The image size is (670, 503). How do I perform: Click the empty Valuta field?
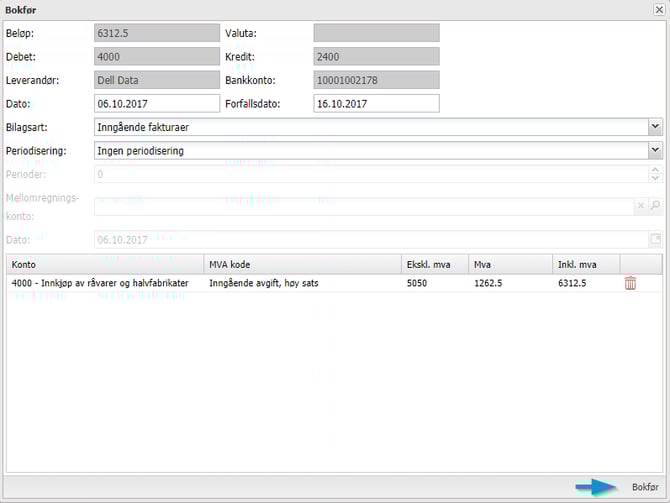pyautogui.click(x=376, y=32)
